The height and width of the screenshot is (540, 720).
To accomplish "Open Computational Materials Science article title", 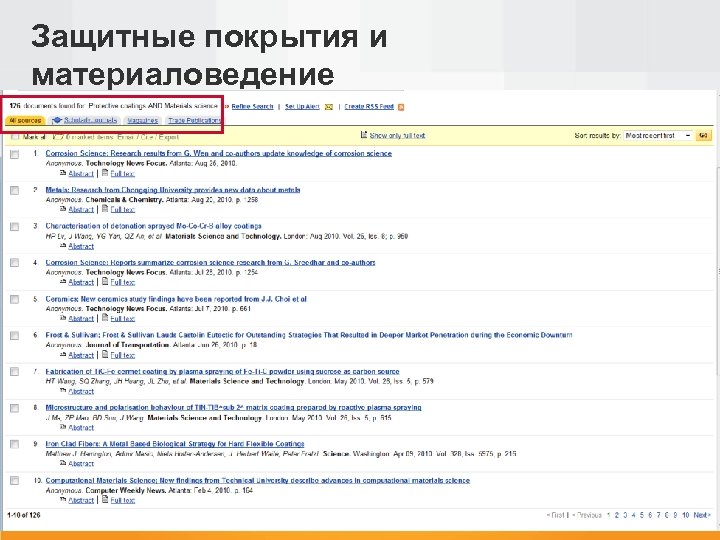I will point(258,480).
